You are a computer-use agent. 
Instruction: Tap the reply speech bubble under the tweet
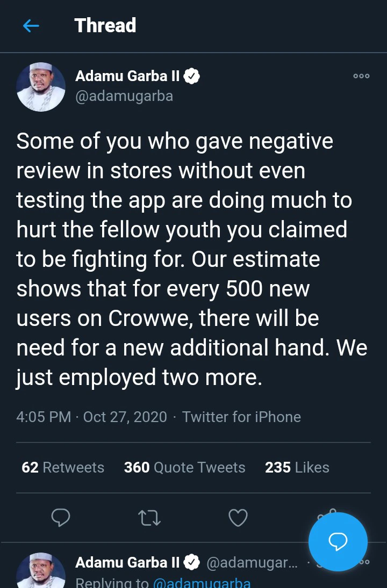pos(61,518)
